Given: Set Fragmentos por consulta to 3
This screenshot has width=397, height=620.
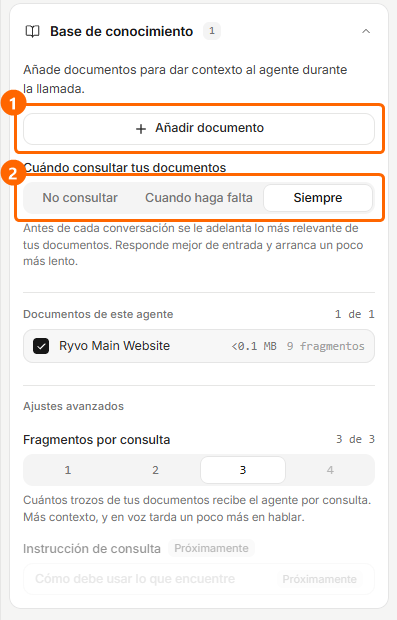Looking at the screenshot, I should 243,470.
